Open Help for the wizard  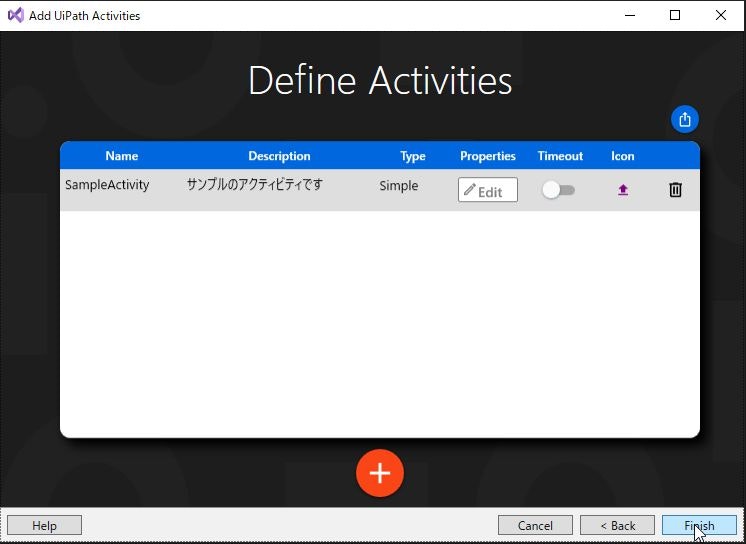(x=44, y=525)
